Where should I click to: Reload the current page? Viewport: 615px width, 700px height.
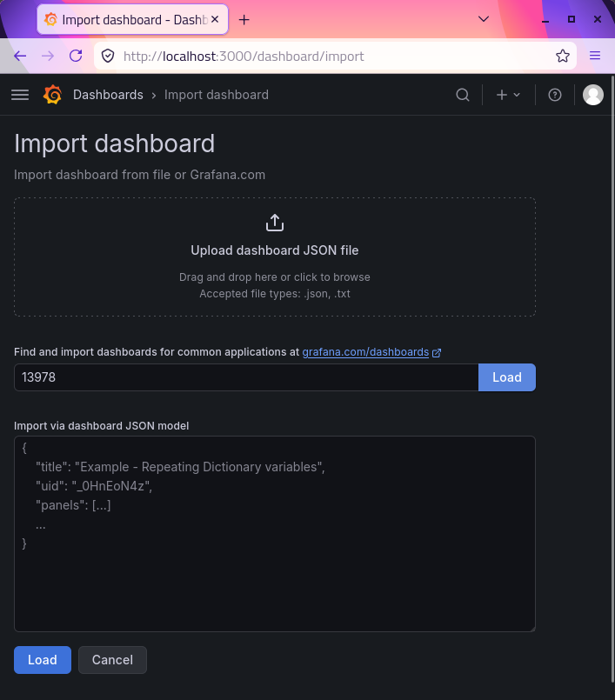(76, 56)
